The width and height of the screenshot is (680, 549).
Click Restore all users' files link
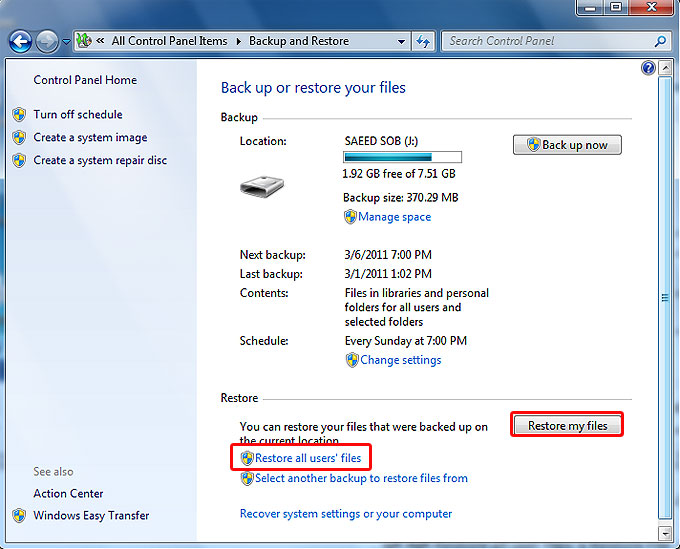coord(308,458)
